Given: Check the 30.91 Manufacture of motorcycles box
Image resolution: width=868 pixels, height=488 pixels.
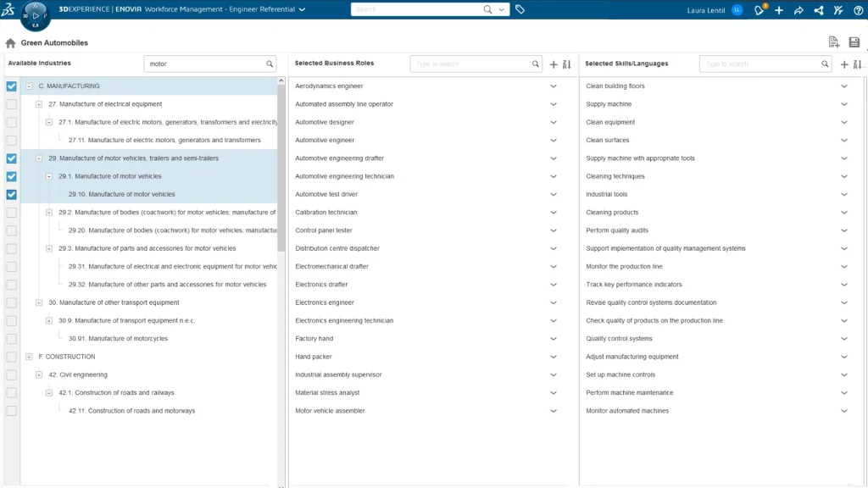Looking at the screenshot, I should click(x=11, y=339).
